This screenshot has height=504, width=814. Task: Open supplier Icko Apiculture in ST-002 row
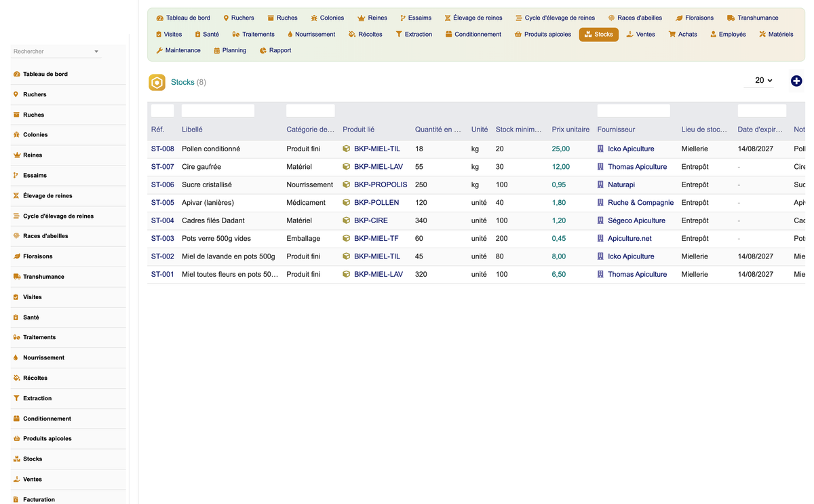(631, 256)
